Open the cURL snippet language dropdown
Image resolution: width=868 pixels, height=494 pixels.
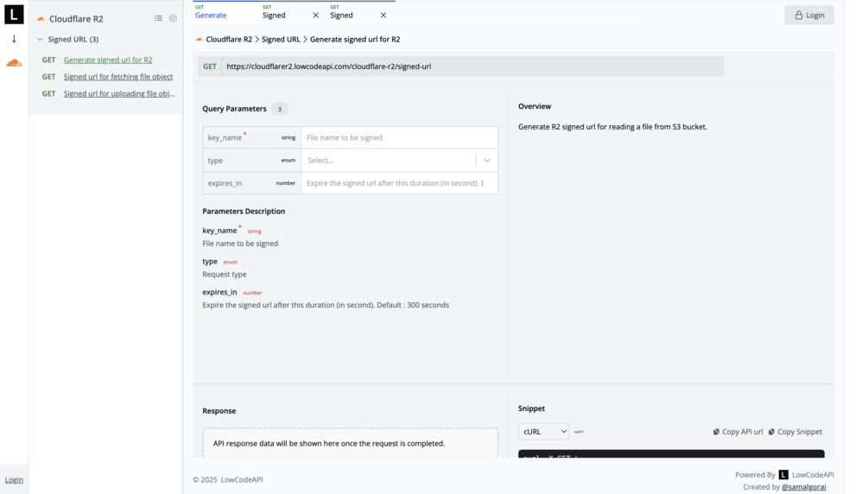click(x=543, y=432)
